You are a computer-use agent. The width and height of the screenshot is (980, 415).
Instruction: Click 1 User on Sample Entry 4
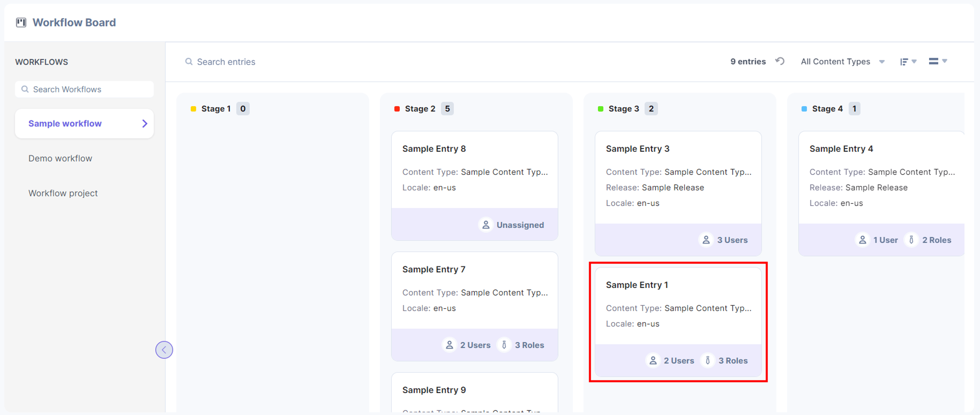[885, 240]
